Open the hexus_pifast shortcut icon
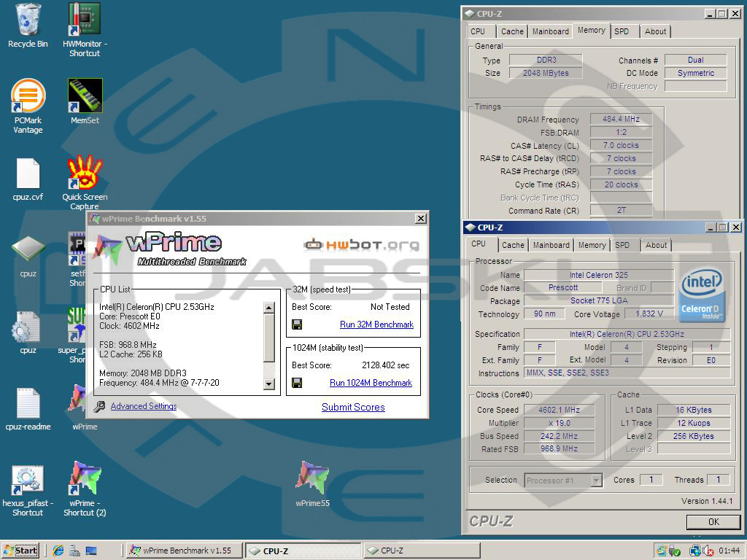Image resolution: width=747 pixels, height=560 pixels. pos(28,481)
